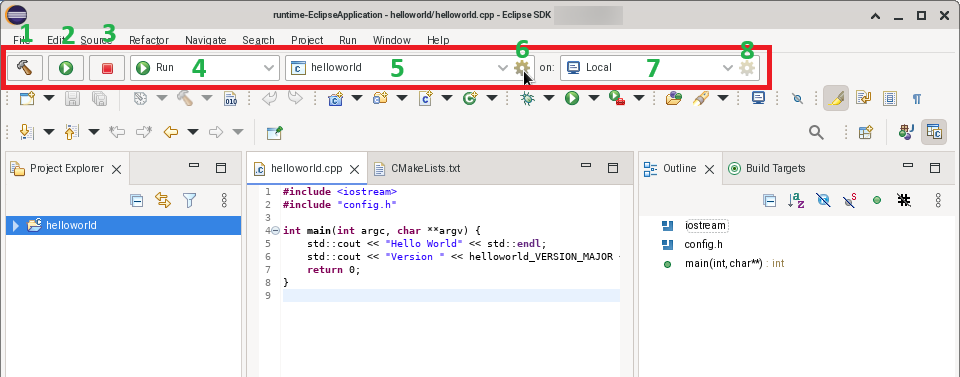Open the Back history dropdown arrow
This screenshot has height=377, width=960.
192,132
